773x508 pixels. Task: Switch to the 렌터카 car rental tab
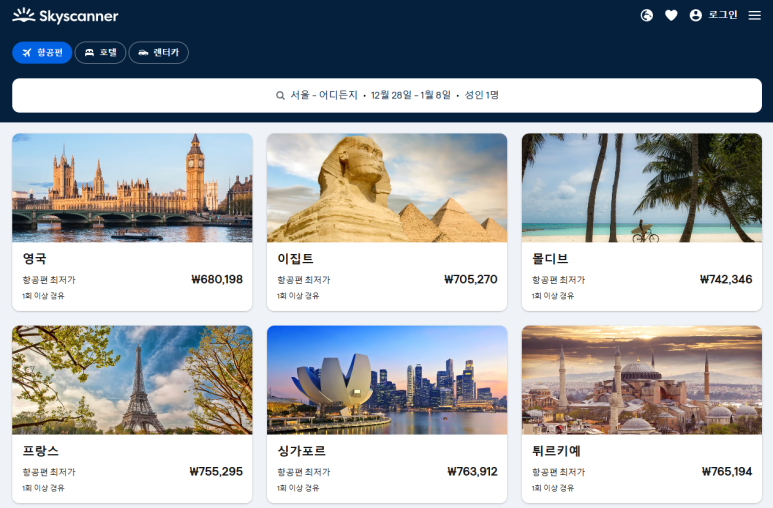click(159, 52)
